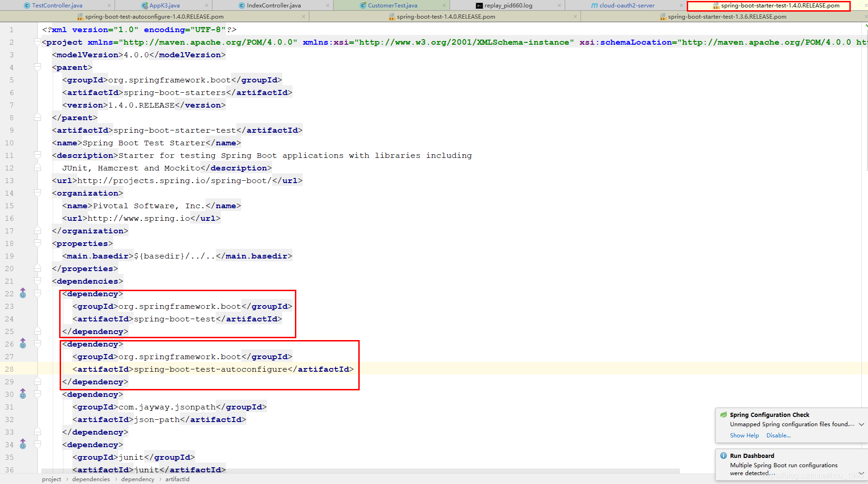Expand the Spring Configuration Check notification
The height and width of the screenshot is (484, 868).
click(861, 424)
